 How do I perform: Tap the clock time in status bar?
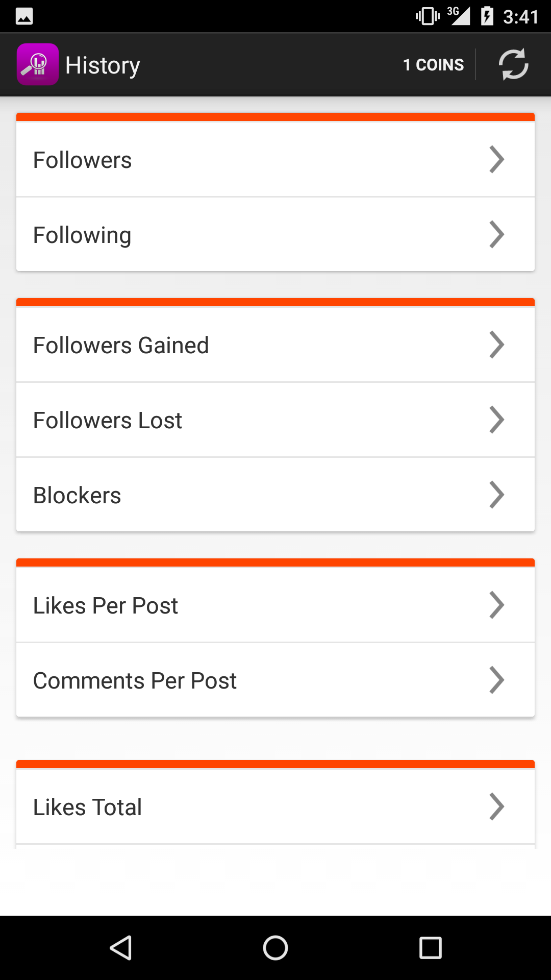(x=520, y=17)
